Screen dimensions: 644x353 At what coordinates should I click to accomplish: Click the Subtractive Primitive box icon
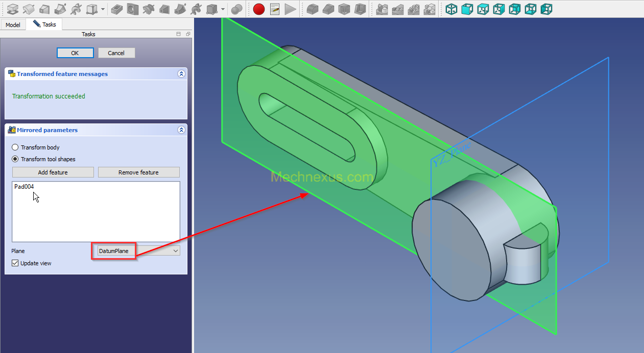click(x=211, y=9)
